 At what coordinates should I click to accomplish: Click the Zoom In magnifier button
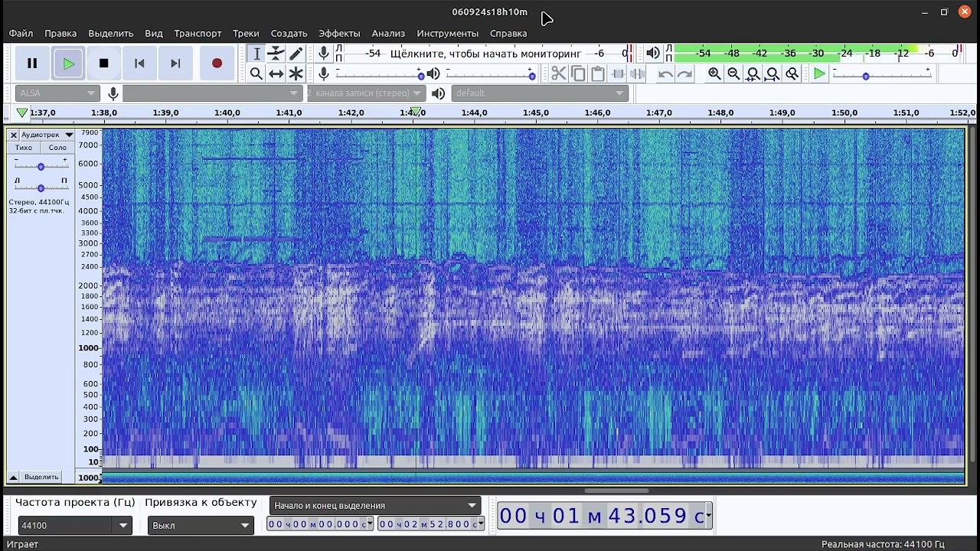click(x=714, y=73)
